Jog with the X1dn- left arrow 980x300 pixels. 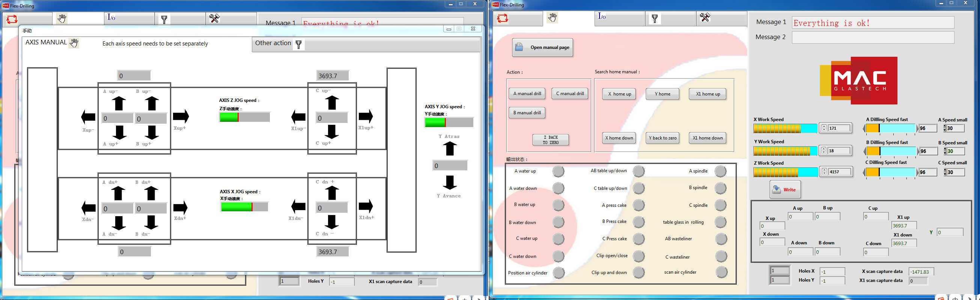pyautogui.click(x=298, y=207)
